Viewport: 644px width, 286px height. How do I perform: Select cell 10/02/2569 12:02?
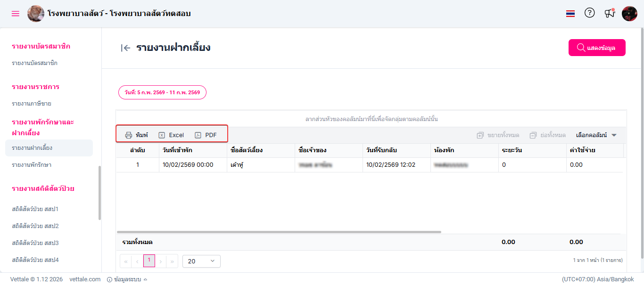coord(396,165)
